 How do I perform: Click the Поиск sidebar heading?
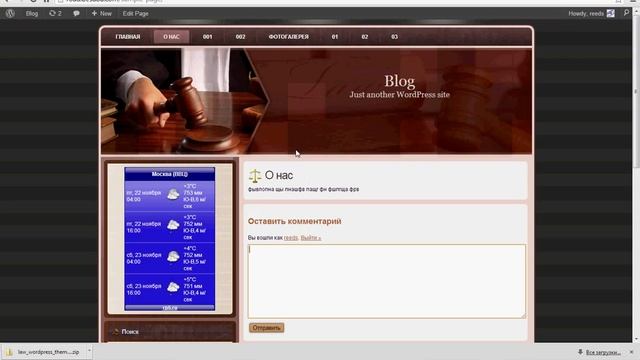(x=130, y=332)
